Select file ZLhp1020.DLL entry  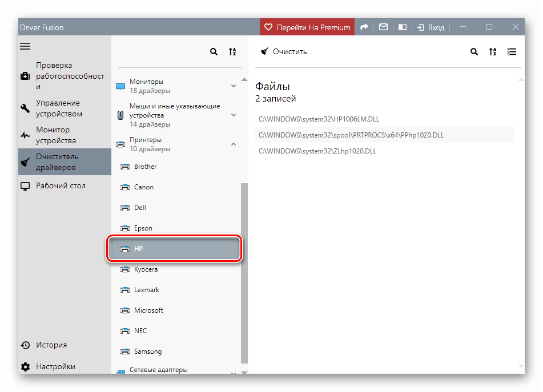pyautogui.click(x=385, y=151)
